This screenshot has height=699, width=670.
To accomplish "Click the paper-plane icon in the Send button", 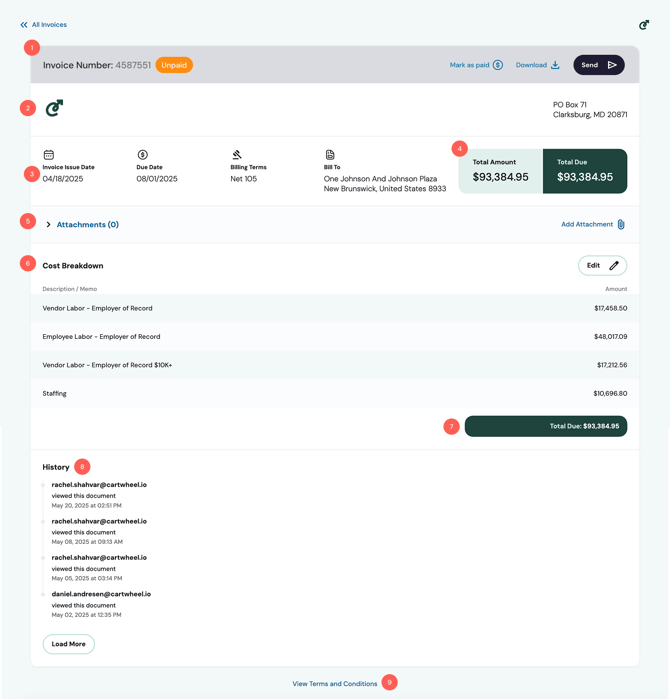I will (x=612, y=65).
